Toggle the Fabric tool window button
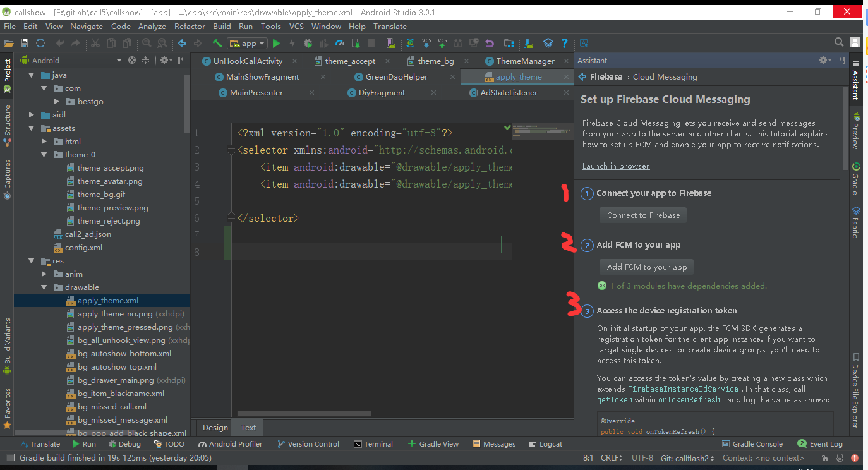Image resolution: width=868 pixels, height=470 pixels. (x=855, y=221)
